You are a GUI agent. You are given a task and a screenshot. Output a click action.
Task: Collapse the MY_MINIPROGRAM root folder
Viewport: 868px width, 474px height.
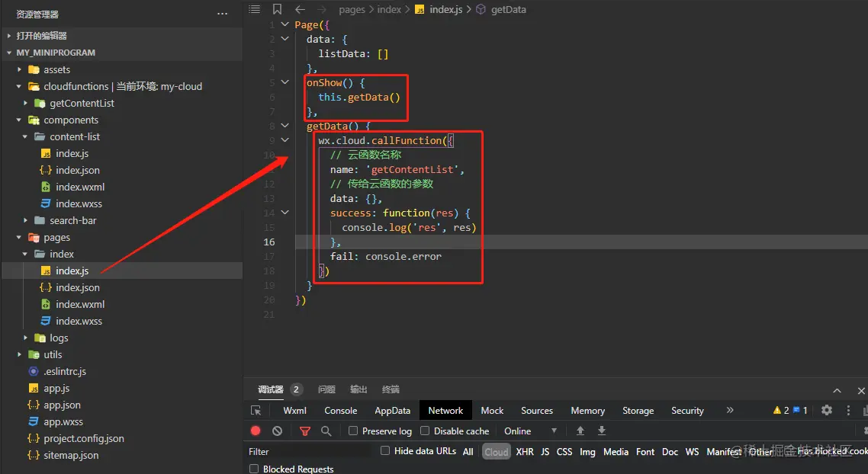(x=9, y=53)
